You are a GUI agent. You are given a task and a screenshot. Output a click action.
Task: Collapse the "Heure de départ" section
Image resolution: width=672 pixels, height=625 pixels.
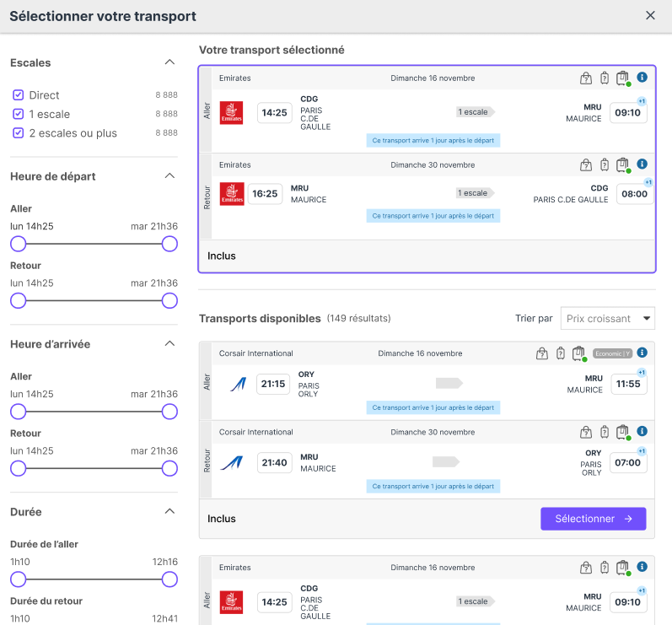169,176
